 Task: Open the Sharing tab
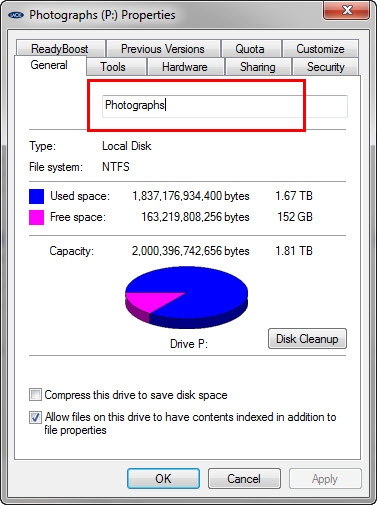click(258, 67)
